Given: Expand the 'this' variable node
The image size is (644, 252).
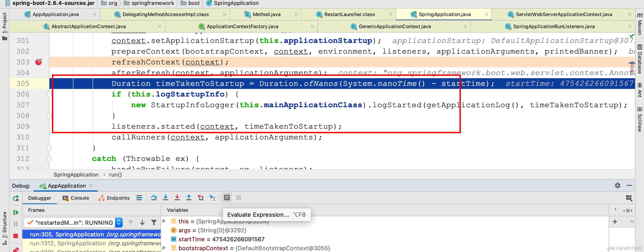Looking at the screenshot, I should (164, 221).
